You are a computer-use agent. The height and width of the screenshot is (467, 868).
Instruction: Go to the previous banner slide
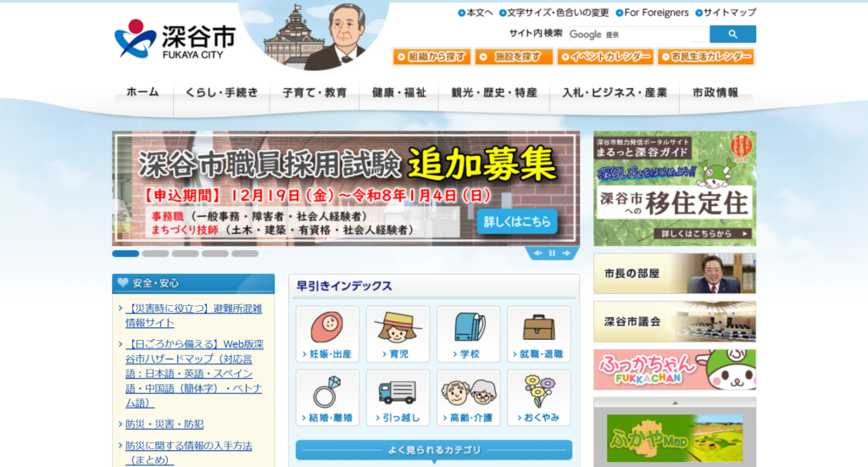pyautogui.click(x=537, y=253)
